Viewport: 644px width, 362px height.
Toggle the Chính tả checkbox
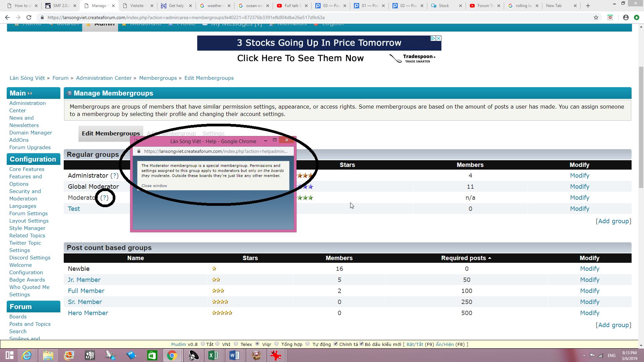(x=336, y=344)
